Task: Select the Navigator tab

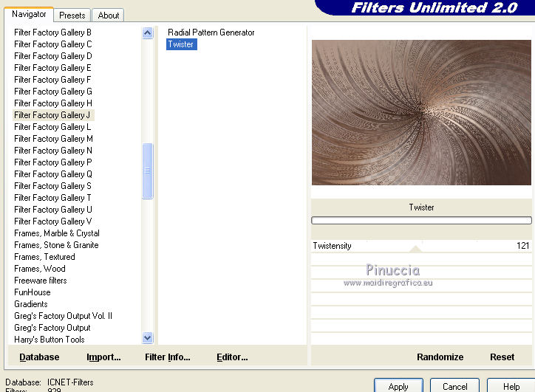Action: (29, 14)
